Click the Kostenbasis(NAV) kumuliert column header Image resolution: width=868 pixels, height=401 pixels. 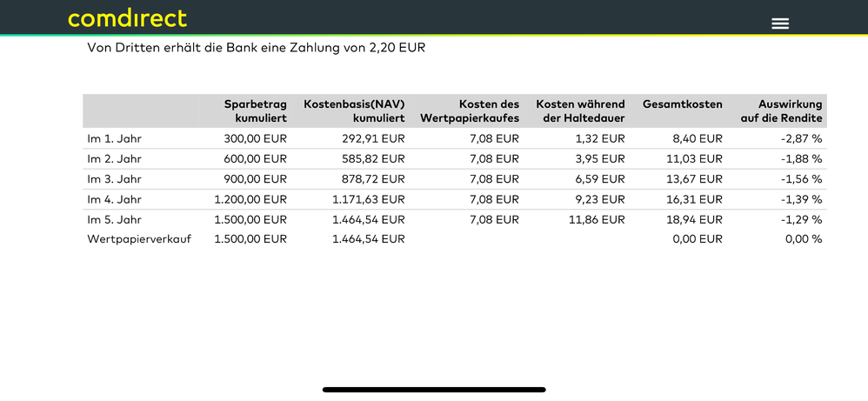coord(354,110)
